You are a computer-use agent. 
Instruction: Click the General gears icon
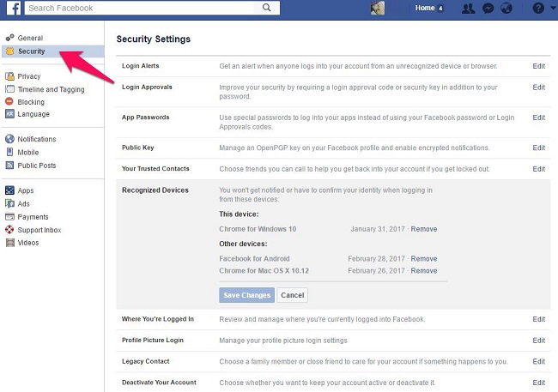[9, 38]
